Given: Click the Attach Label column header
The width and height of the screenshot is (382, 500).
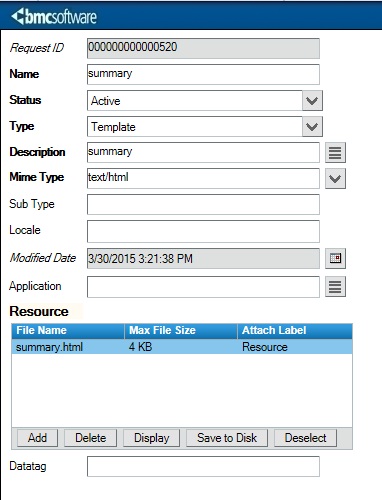Looking at the screenshot, I should pos(295,330).
